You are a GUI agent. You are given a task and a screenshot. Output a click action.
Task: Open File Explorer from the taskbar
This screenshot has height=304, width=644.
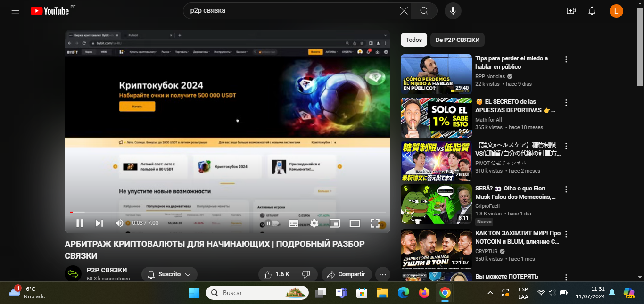coord(382,293)
